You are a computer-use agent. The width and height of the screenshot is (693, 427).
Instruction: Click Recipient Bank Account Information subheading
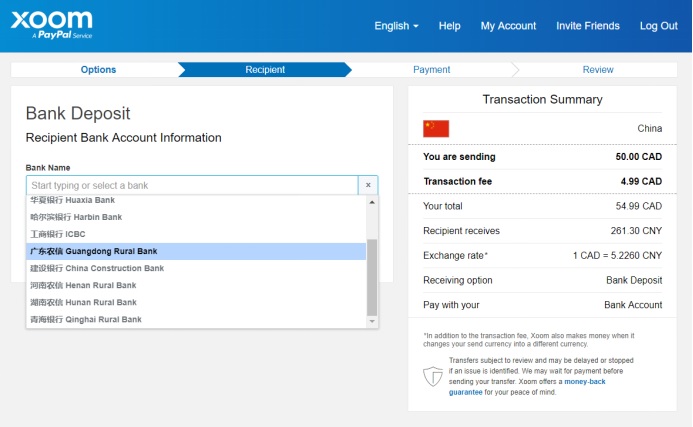point(123,138)
